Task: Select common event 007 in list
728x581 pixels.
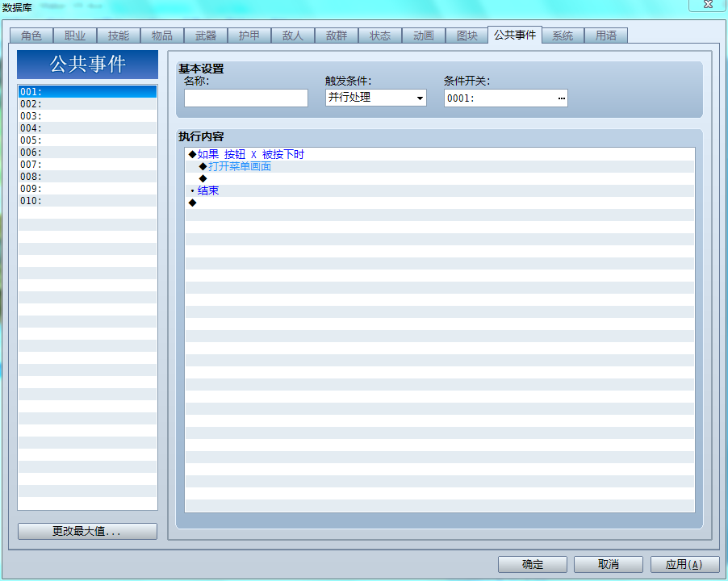Action: [87, 164]
